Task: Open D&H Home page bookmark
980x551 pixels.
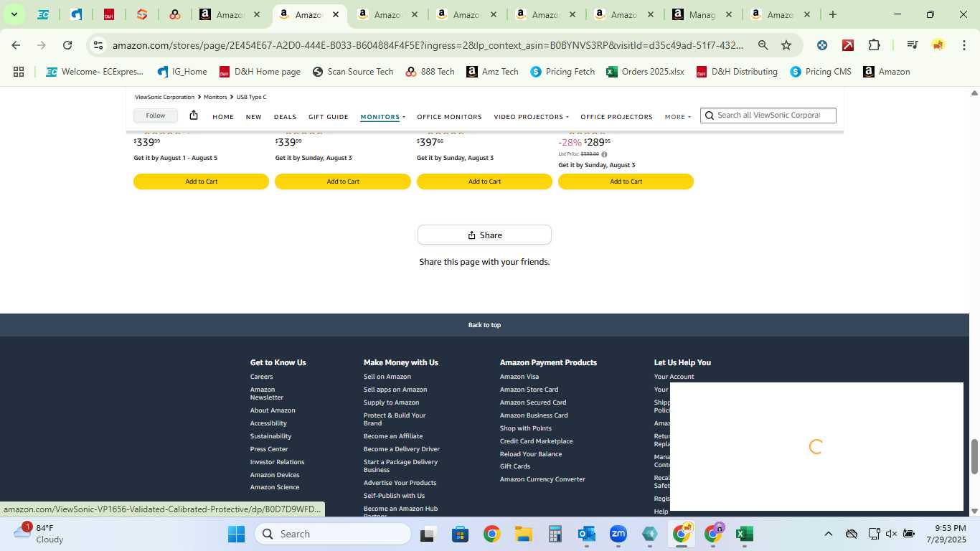Action: click(260, 72)
